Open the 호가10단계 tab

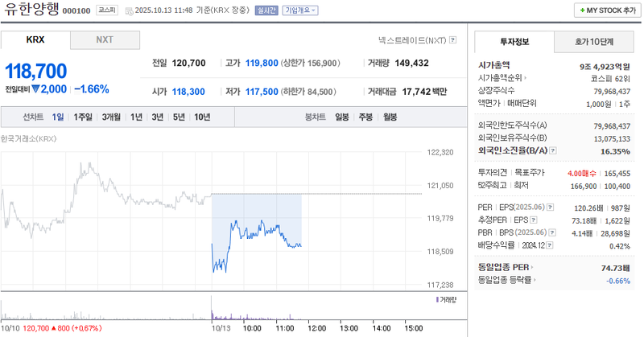point(593,41)
